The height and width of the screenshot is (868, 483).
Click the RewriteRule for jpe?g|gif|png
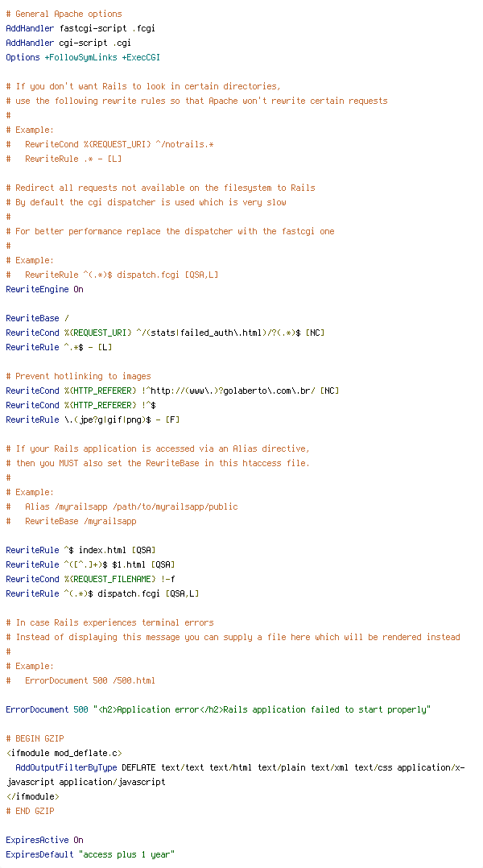pos(93,420)
